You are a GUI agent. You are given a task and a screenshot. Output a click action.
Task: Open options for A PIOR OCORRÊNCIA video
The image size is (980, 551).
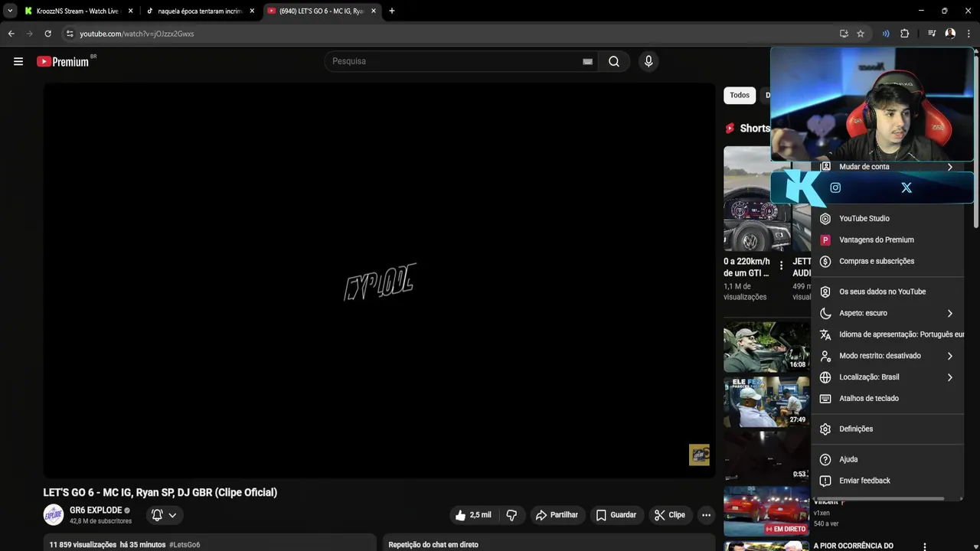pyautogui.click(x=925, y=546)
